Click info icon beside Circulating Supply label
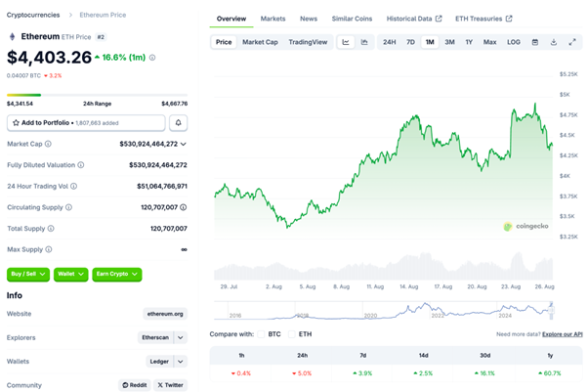Screen dimensions: 588x392 [68, 207]
